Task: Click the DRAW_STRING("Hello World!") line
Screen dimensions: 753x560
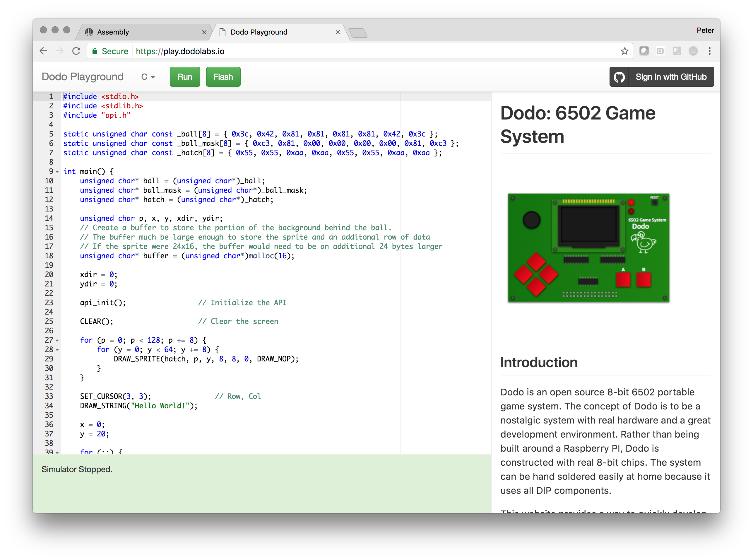Action: click(138, 406)
